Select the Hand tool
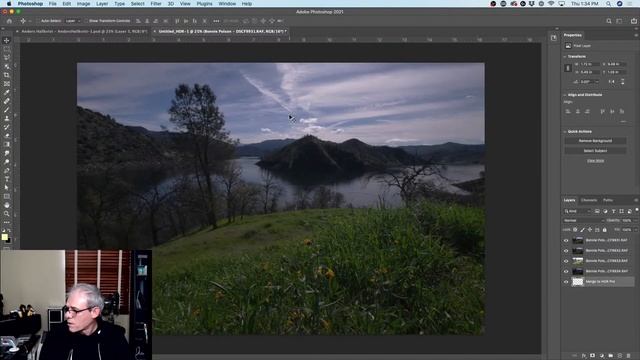Image resolution: width=640 pixels, height=360 pixels. [x=7, y=205]
